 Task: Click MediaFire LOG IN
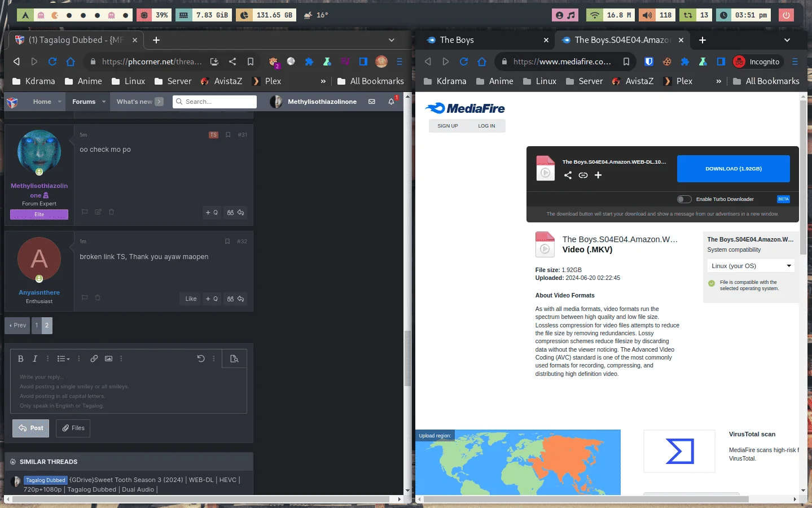point(486,126)
